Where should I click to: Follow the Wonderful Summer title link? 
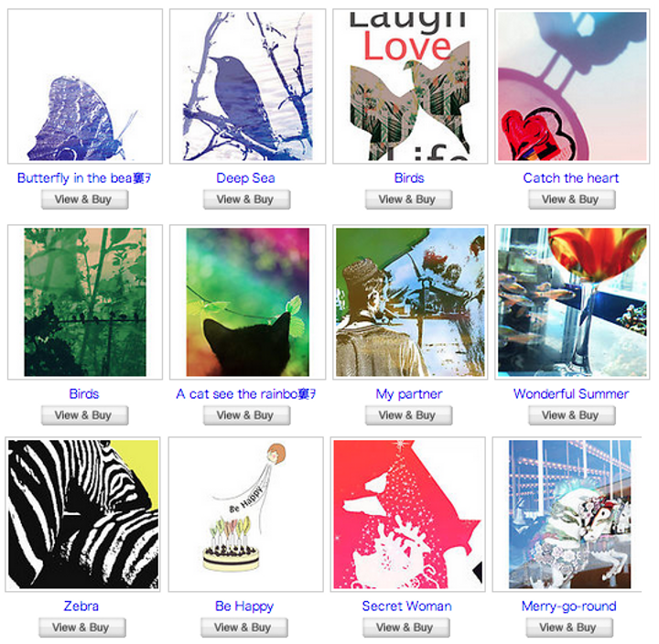pos(571,394)
